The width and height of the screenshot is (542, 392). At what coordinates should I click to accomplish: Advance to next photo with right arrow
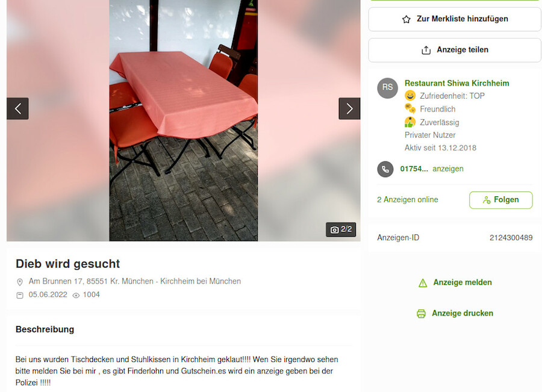[349, 108]
